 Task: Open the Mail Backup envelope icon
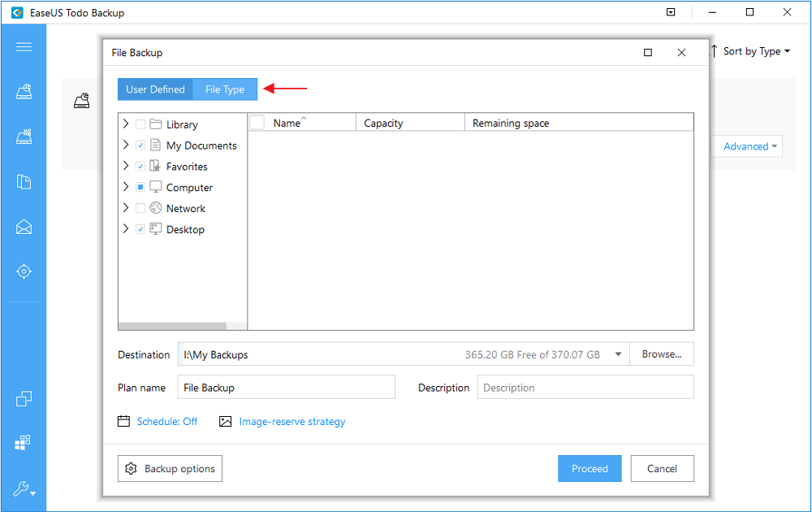click(x=24, y=227)
